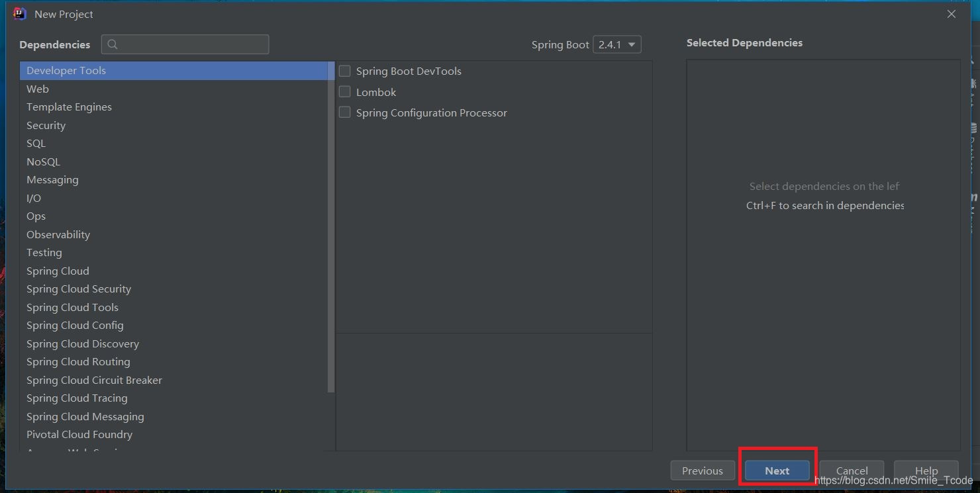Image resolution: width=980 pixels, height=493 pixels.
Task: Click the IntelliJ IDEA logo in title bar
Action: [19, 14]
